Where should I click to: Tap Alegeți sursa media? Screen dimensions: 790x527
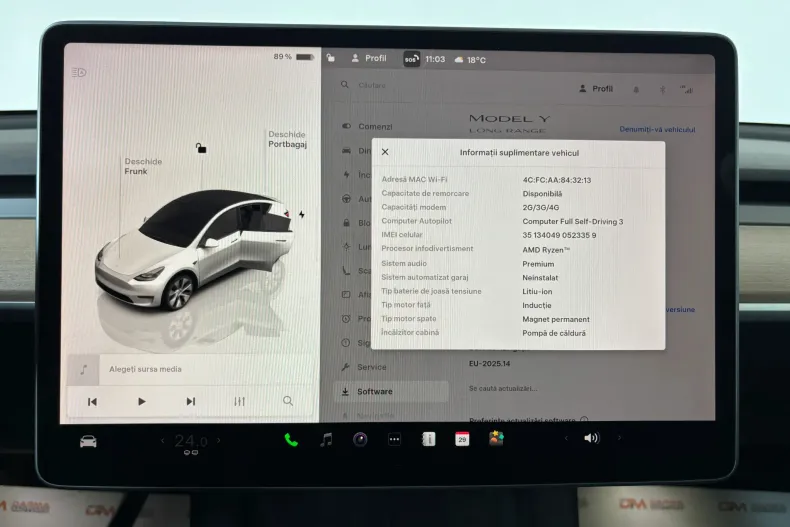[146, 369]
